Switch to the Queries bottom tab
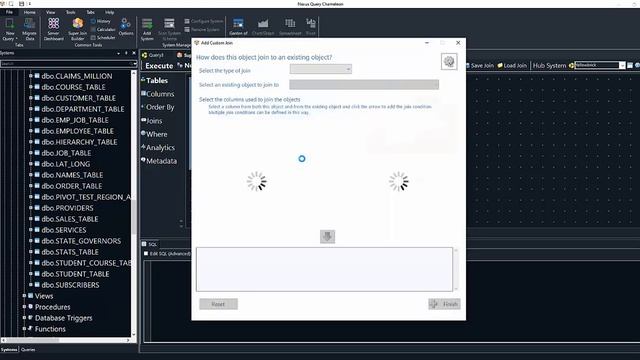Image resolution: width=640 pixels, height=360 pixels. tap(28, 349)
